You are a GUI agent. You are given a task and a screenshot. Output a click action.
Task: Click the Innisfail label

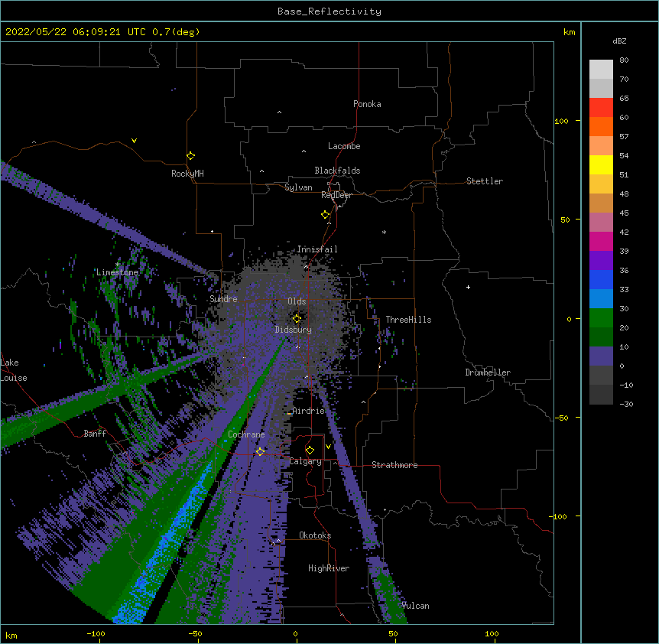tap(317, 249)
